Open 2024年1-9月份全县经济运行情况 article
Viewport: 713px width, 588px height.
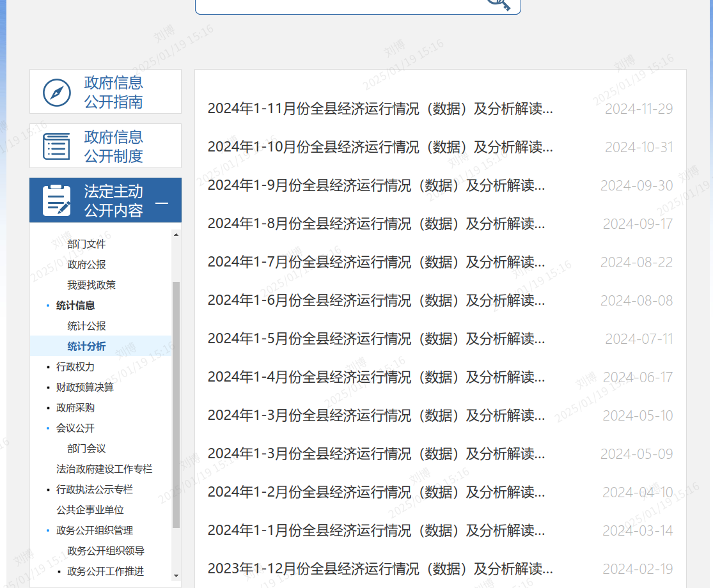pyautogui.click(x=376, y=185)
